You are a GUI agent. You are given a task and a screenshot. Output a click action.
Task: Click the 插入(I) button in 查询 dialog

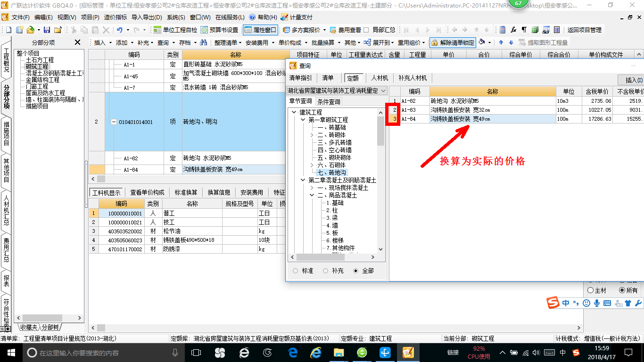click(632, 80)
